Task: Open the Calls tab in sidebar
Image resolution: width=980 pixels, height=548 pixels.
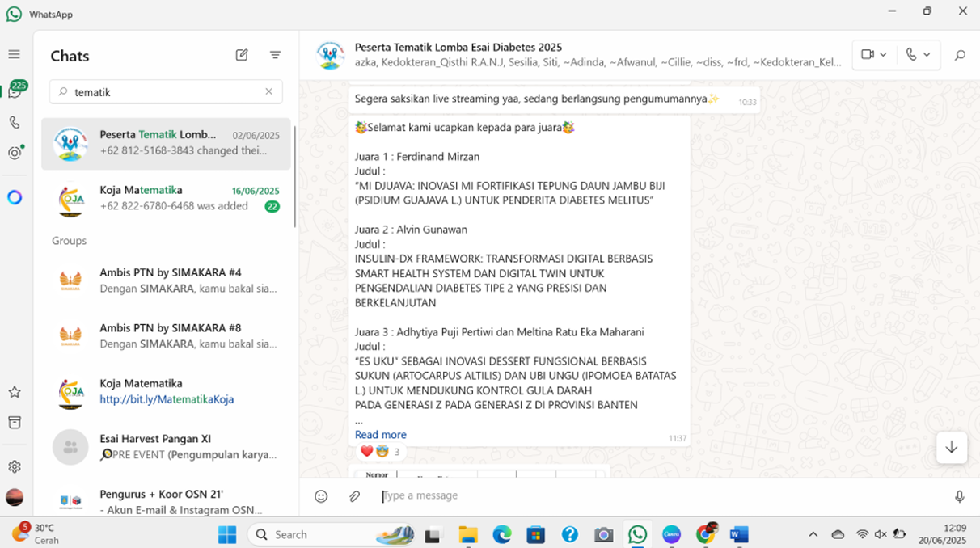Action: tap(15, 123)
